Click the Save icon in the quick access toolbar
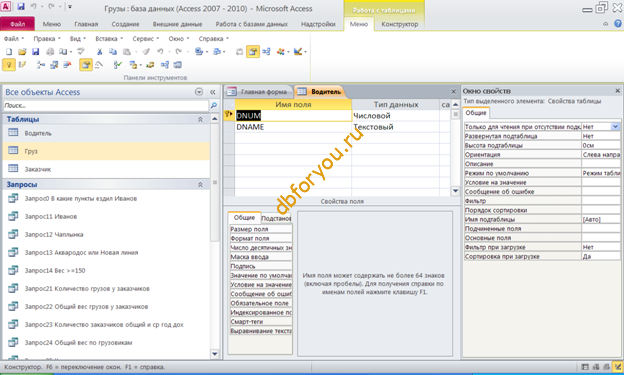 (21, 7)
